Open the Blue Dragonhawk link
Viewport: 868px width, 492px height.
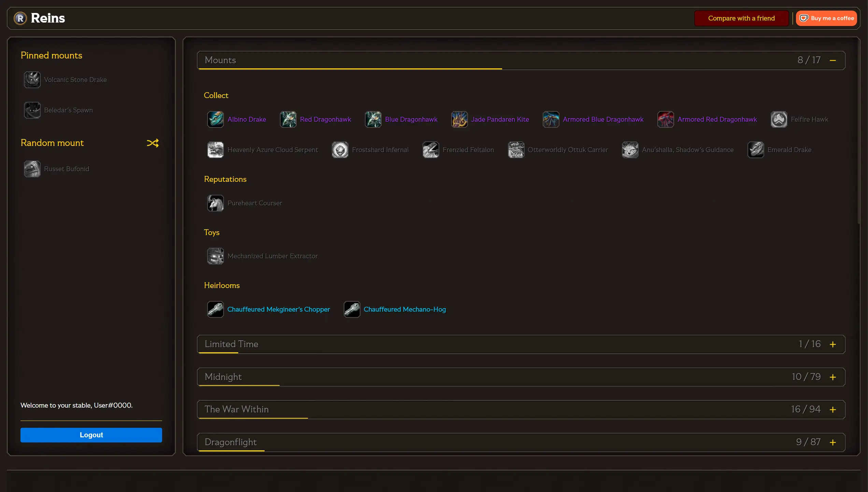click(411, 119)
